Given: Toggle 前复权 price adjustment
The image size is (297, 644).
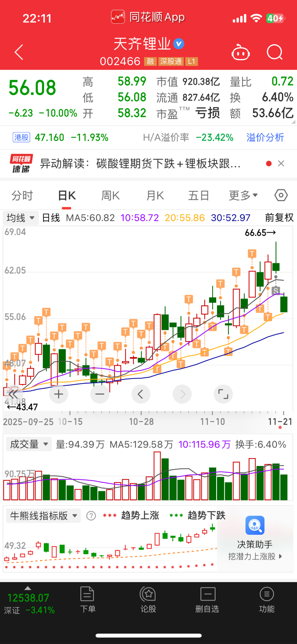Looking at the screenshot, I should [279, 218].
